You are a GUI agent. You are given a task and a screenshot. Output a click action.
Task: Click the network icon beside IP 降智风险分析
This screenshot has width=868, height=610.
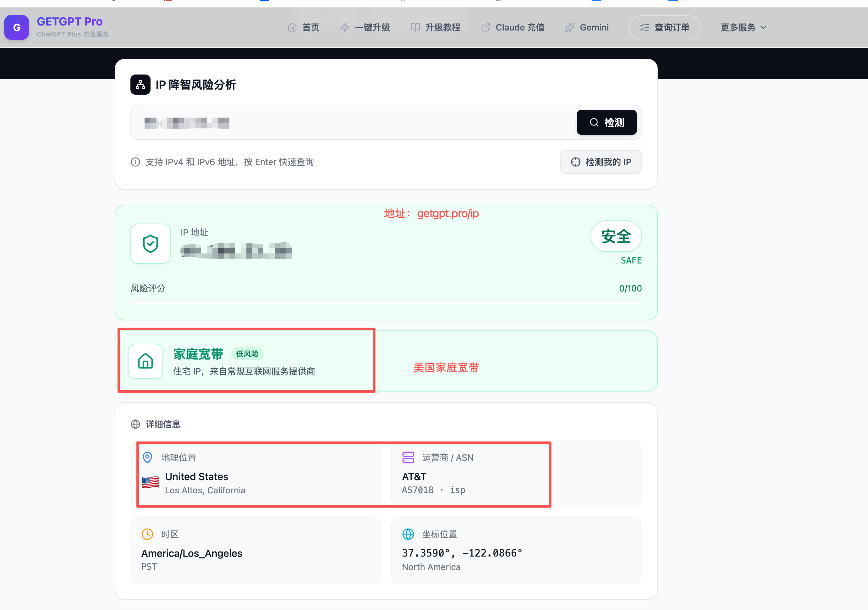[140, 85]
